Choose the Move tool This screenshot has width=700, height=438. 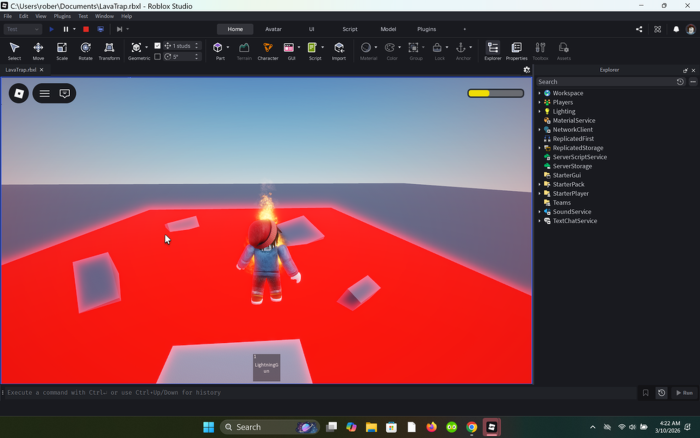tap(38, 51)
